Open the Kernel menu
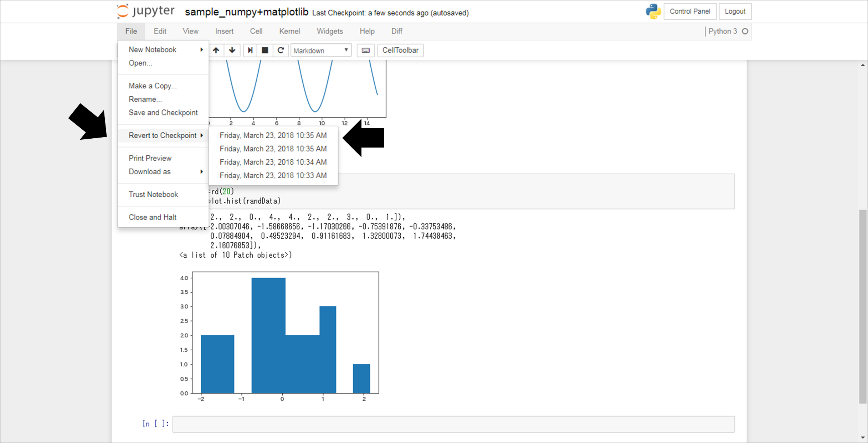 (289, 31)
